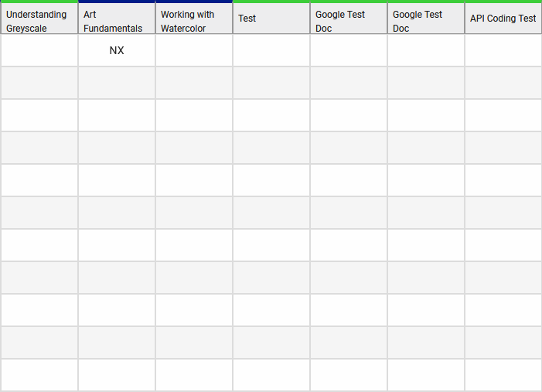Select the Working with Watercolor header
Viewport: 542px width, 392px height.
coord(194,19)
